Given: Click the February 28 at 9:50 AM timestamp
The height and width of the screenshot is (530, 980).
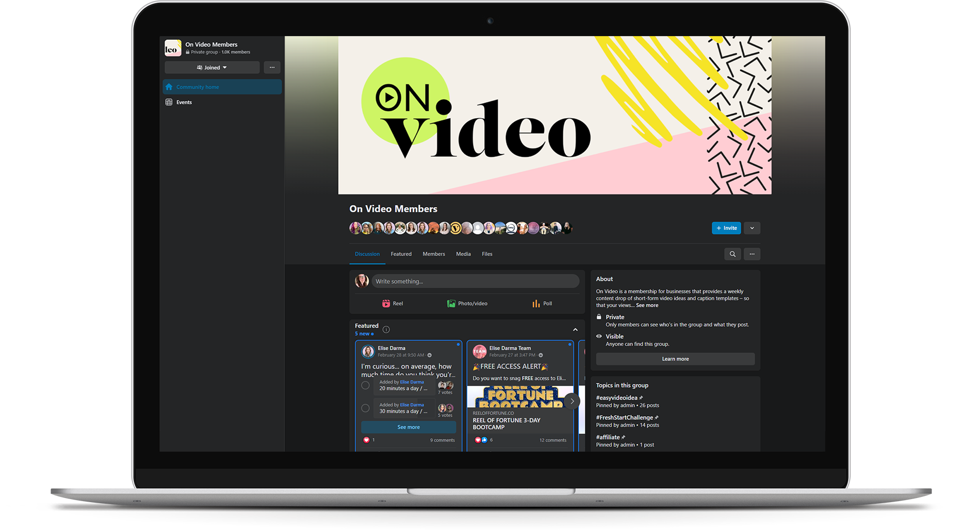Looking at the screenshot, I should [401, 355].
